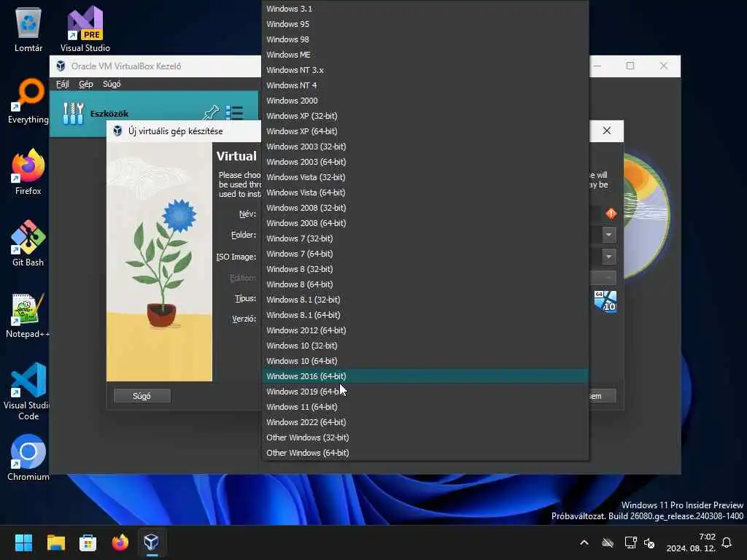Expand the Folder dropdown arrow

click(609, 234)
